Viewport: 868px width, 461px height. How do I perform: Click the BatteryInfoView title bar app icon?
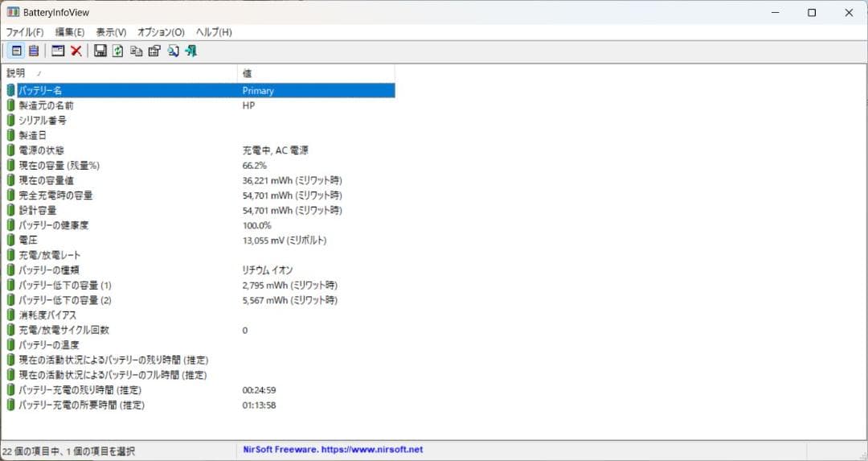click(x=13, y=12)
